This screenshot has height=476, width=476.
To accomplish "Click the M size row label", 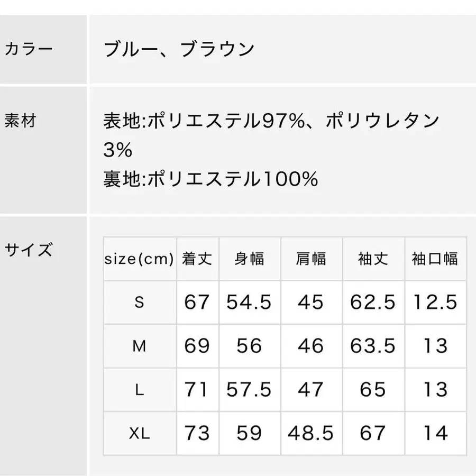I will tap(139, 346).
